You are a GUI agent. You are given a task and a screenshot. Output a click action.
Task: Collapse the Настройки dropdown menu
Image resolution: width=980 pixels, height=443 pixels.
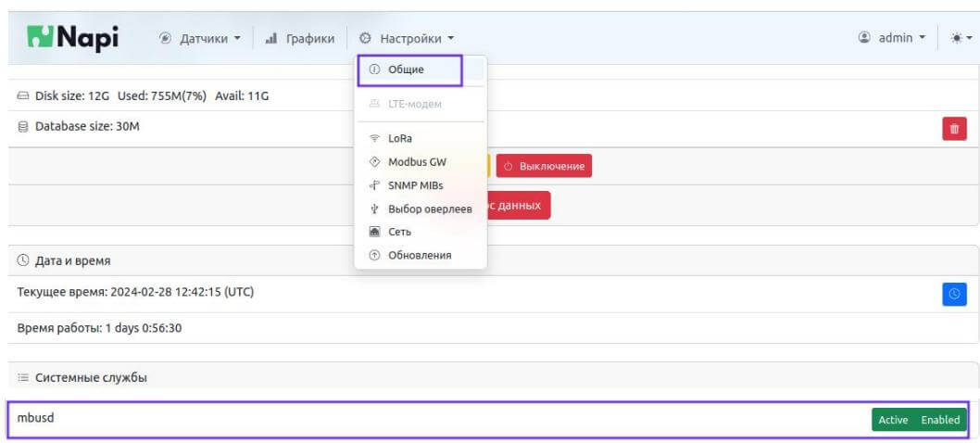[408, 39]
